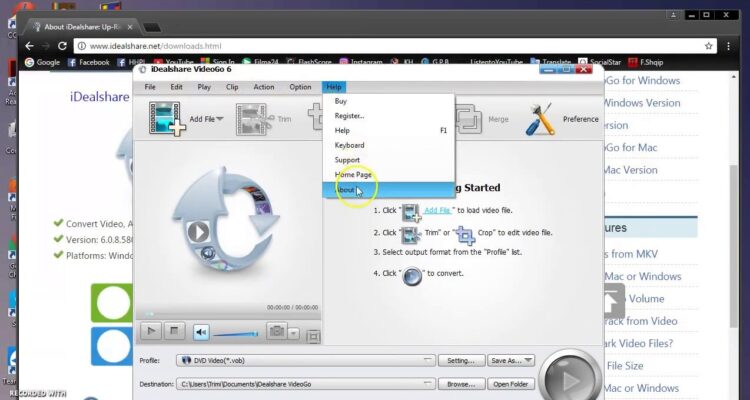Click the scroll-to-top arrow on webpage
The image size is (750, 400).
pyautogui.click(x=614, y=301)
